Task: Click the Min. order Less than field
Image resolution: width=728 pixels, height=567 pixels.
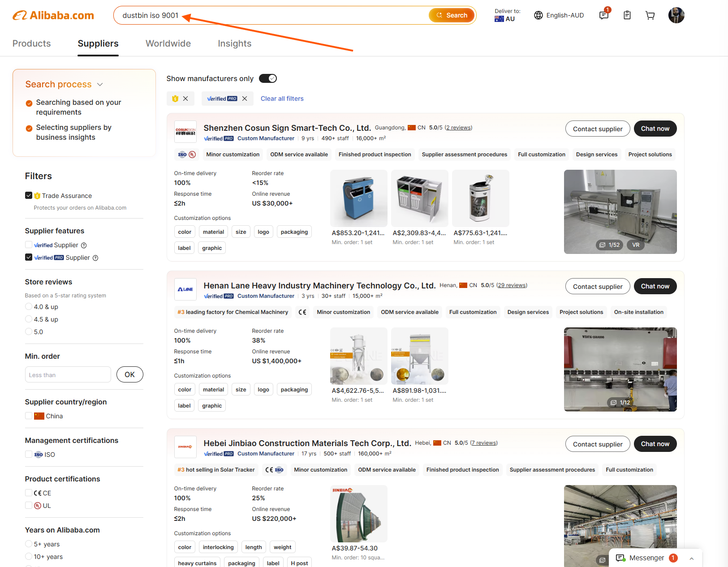Action: [68, 374]
